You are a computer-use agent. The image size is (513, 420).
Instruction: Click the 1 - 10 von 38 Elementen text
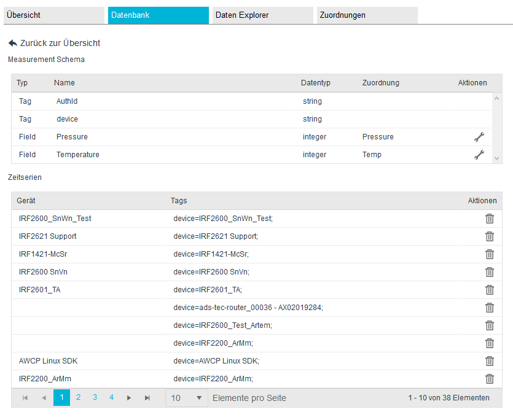click(x=449, y=398)
